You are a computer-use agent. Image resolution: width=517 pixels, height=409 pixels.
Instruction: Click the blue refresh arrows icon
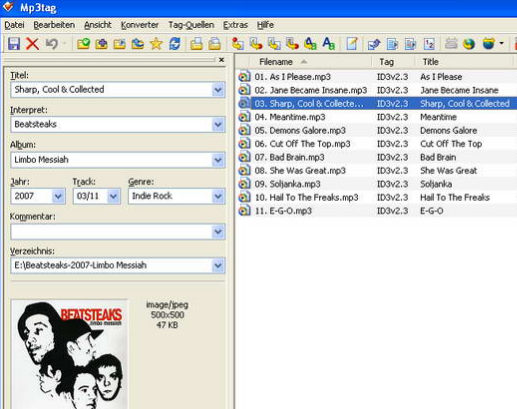(x=175, y=44)
